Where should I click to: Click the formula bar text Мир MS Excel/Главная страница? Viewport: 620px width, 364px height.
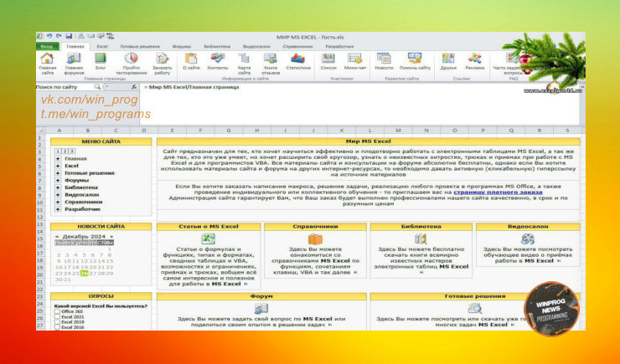[x=194, y=87]
